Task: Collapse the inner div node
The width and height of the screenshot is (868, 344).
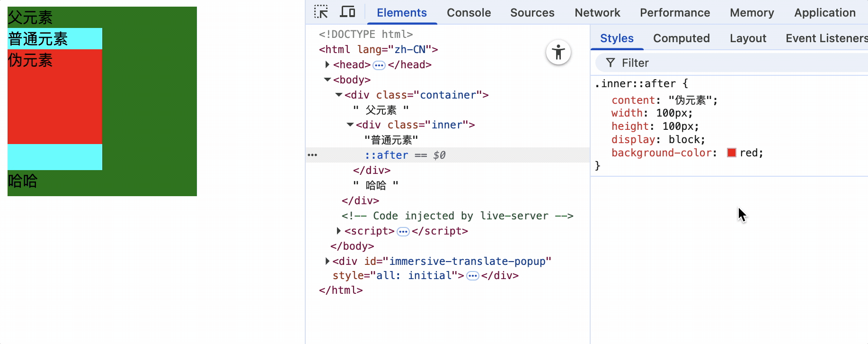Action: coord(350,125)
